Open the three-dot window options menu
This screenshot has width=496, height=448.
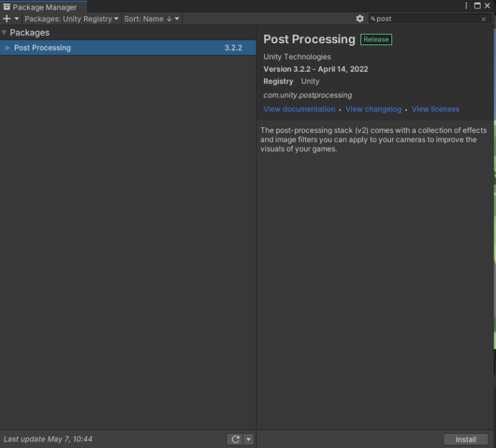(x=467, y=6)
